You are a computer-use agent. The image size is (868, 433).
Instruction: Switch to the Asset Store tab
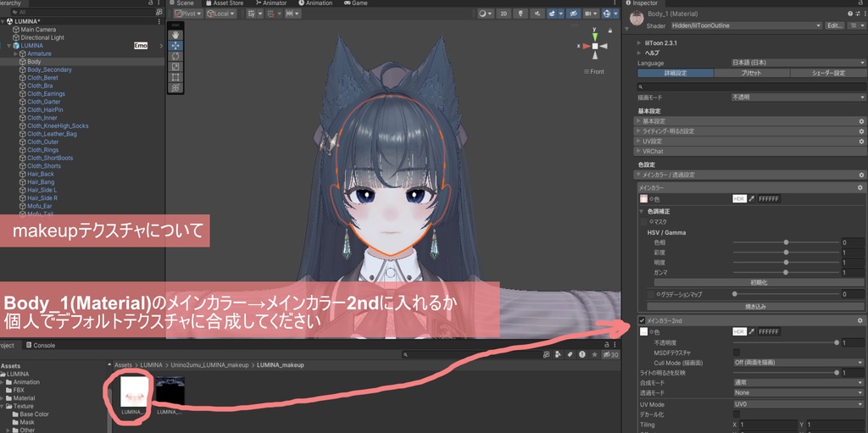click(x=224, y=3)
